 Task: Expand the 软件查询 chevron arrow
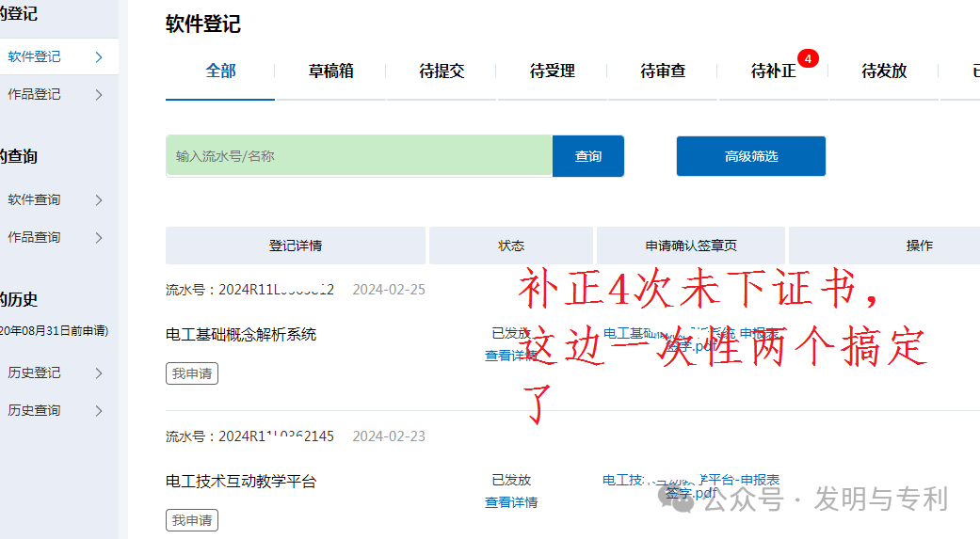pos(99,199)
